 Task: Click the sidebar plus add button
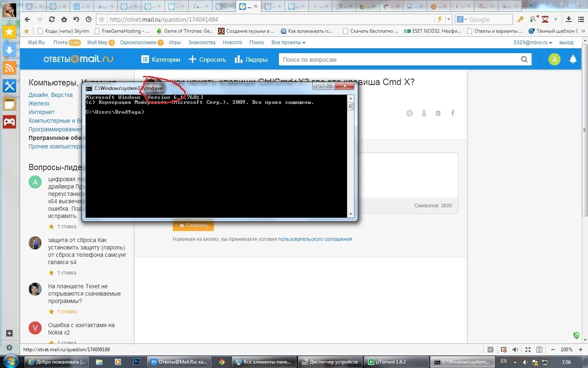(9, 333)
